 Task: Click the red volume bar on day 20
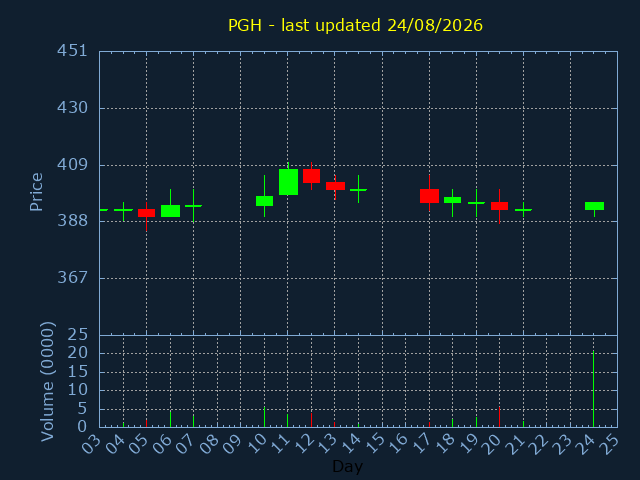point(499,417)
